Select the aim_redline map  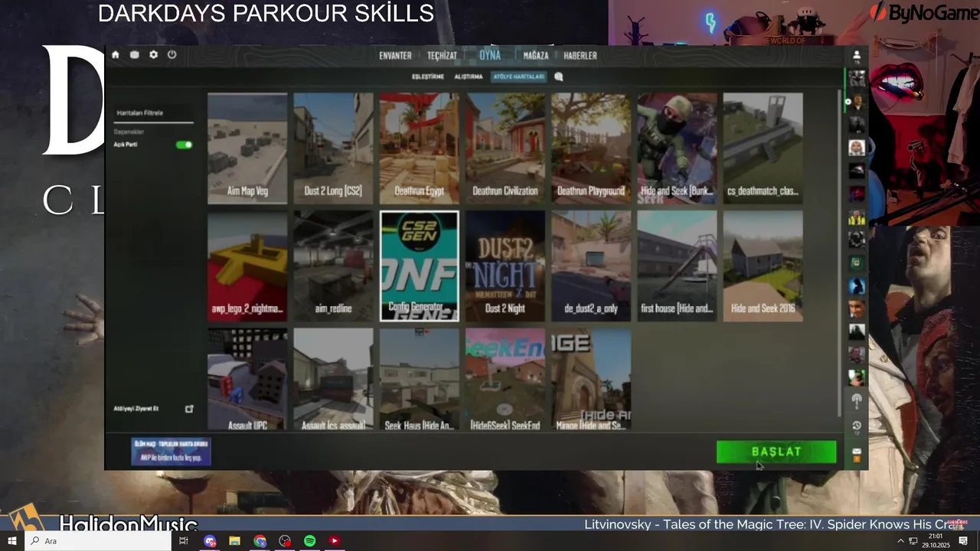point(333,266)
